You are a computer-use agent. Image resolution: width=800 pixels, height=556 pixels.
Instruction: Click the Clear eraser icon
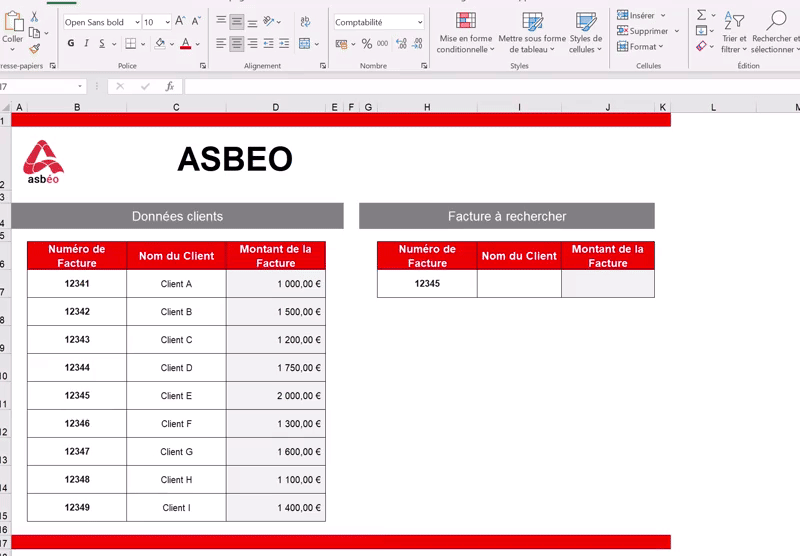[702, 46]
